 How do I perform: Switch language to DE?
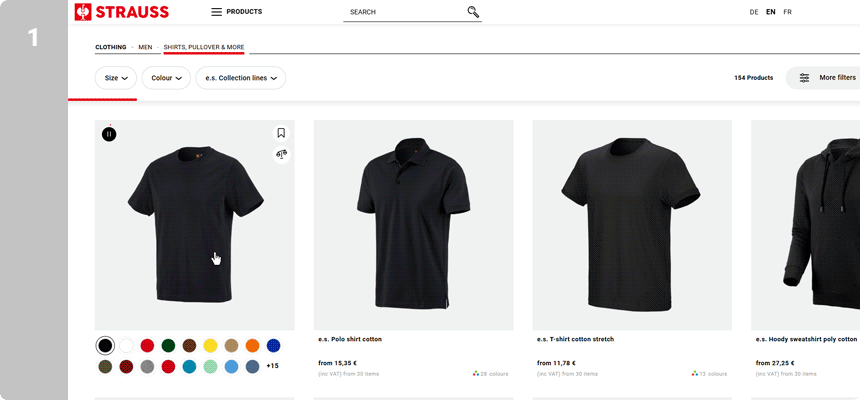[753, 12]
